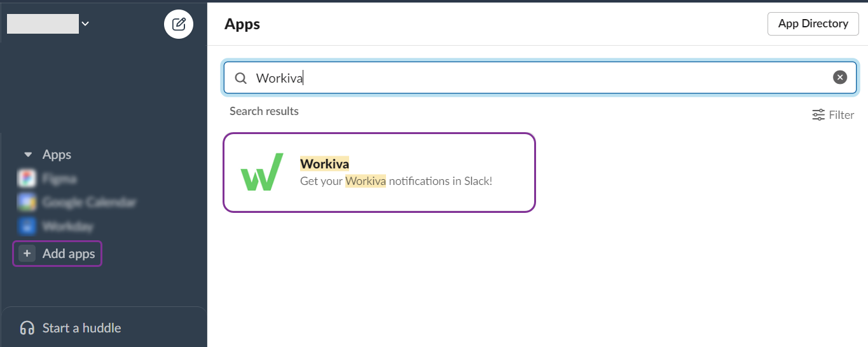Open the workspace name dropdown chevron
Screen dimensions: 868x347
point(85,24)
